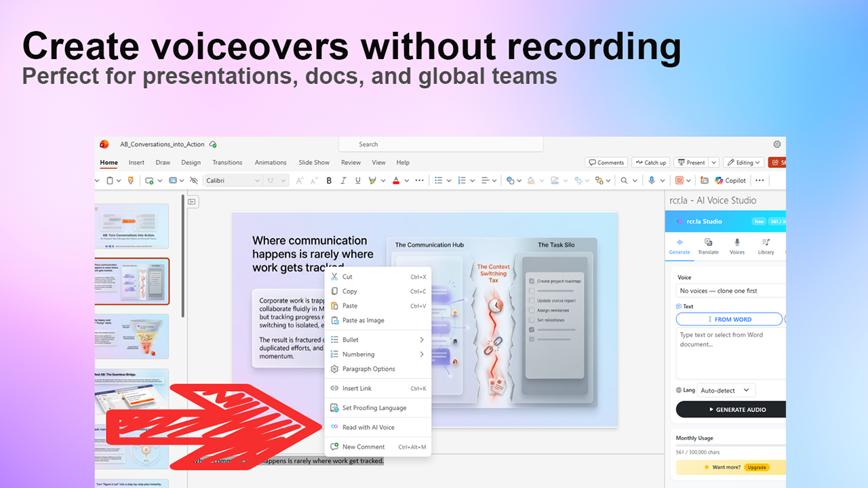Viewport: 868px width, 488px height.
Task: Click Set Proofing Language
Action: point(378,408)
